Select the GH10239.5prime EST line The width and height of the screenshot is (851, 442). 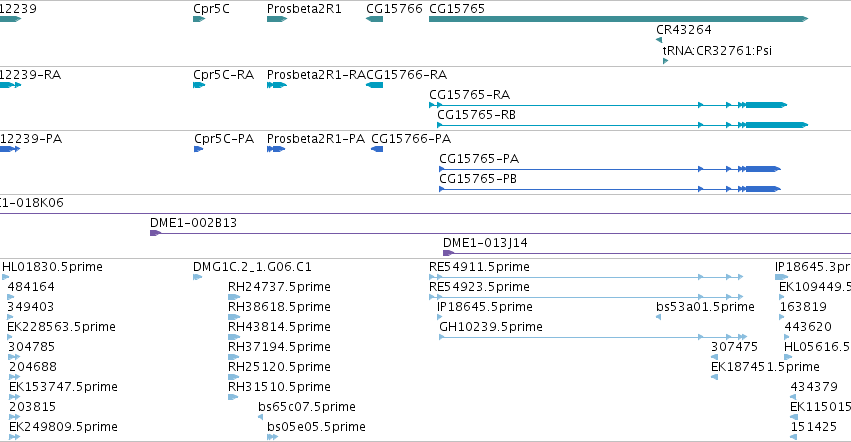(593, 337)
